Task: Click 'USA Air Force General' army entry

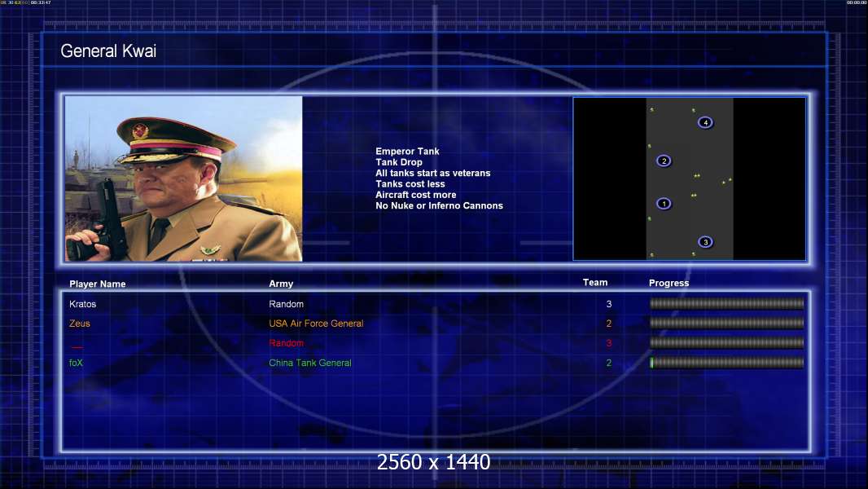Action: coord(316,324)
